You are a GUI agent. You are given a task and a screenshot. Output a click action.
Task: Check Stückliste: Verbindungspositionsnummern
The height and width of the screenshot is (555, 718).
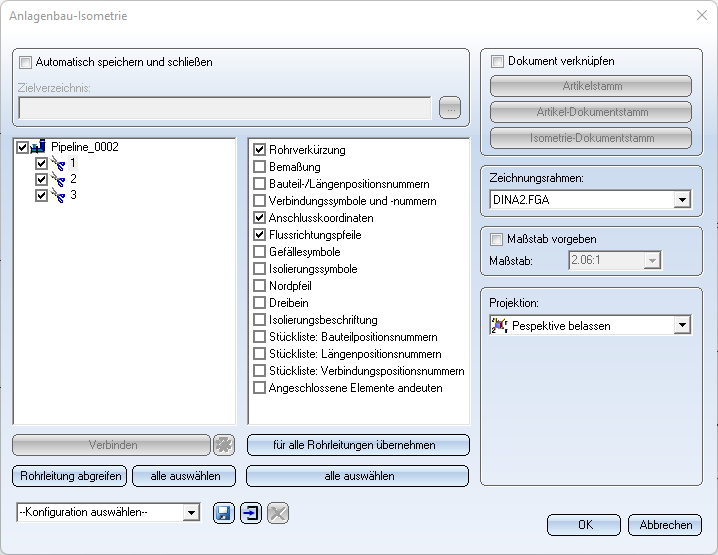(x=260, y=371)
